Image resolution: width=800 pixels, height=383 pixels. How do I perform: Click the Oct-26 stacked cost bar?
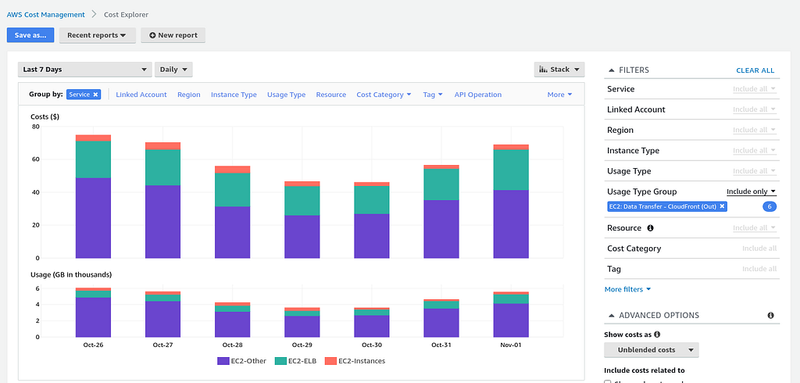93,196
